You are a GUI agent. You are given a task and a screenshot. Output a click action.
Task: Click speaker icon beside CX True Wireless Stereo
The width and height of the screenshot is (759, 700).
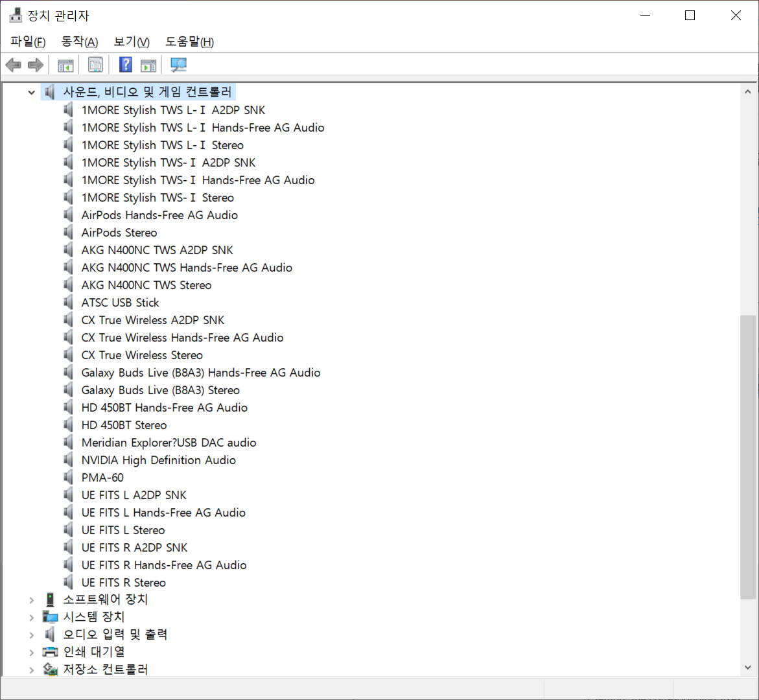[x=68, y=355]
